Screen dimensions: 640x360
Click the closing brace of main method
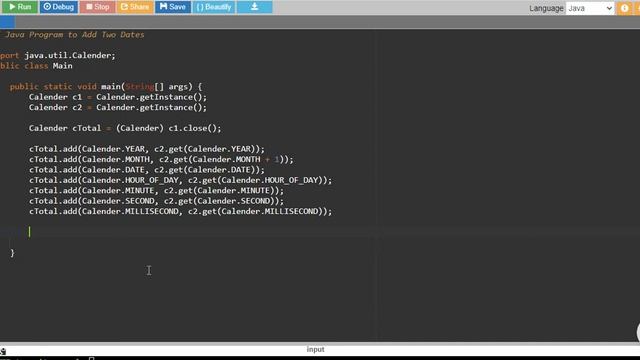tap(12, 253)
